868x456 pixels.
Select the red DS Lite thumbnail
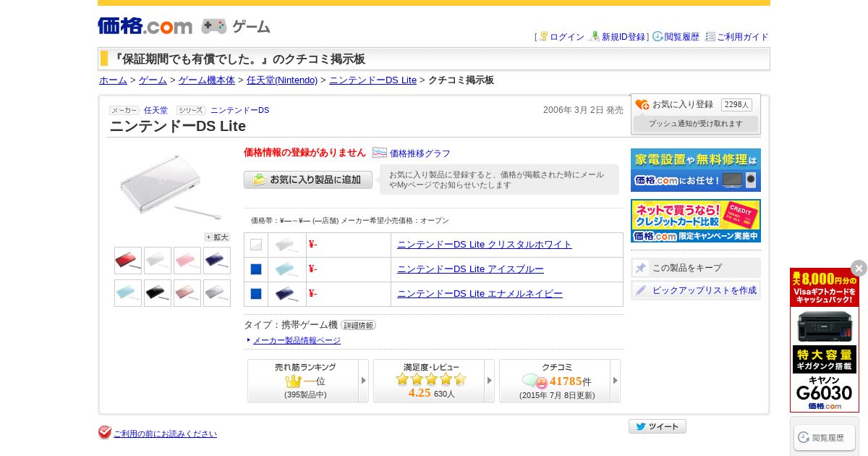coord(128,261)
